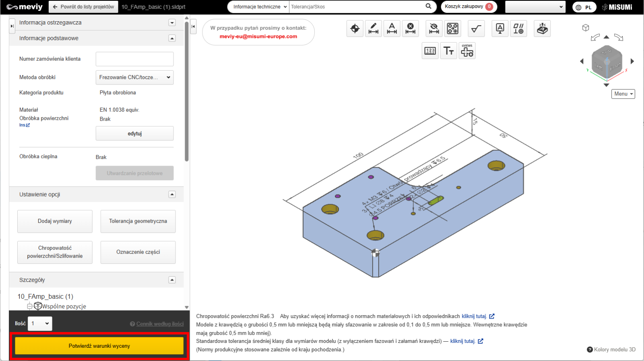Image resolution: width=644 pixels, height=361 pixels.
Task: Click the ruler 123 measurement icon
Action: pos(430,51)
